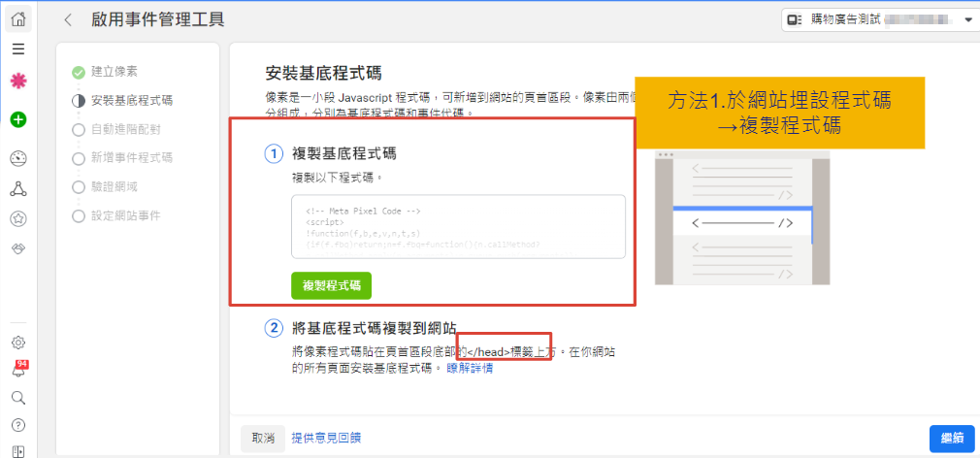Click the search magnifier icon in the sidebar
This screenshot has width=980, height=458.
coord(18,397)
